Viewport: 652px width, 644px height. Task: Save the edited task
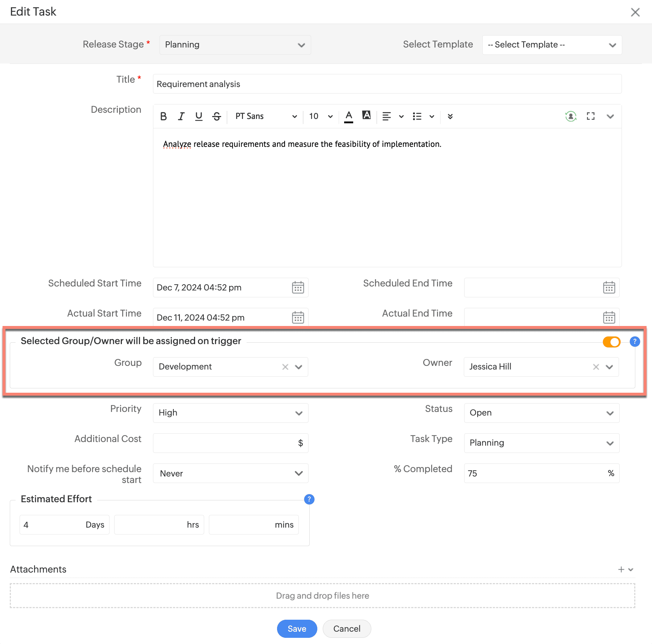(297, 629)
